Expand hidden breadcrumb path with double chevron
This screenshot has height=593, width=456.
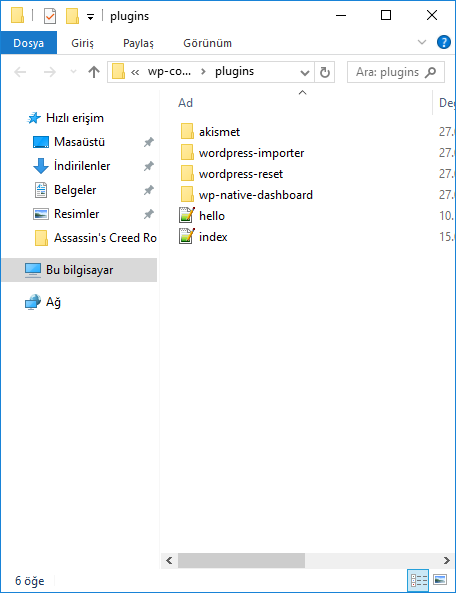[135, 72]
